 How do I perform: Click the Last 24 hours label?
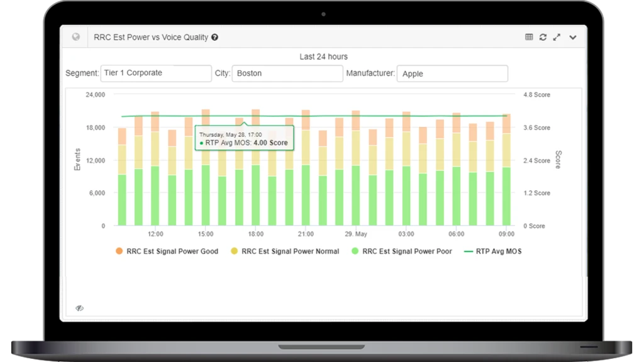click(323, 56)
